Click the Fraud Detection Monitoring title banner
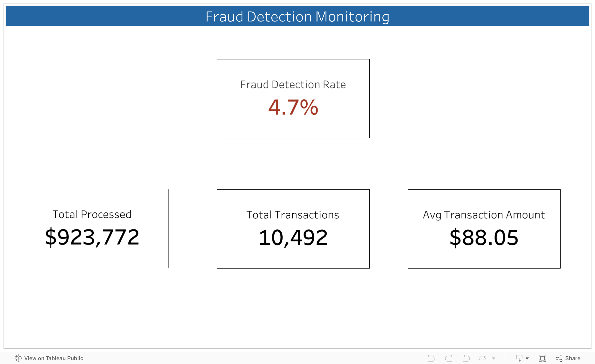Image resolution: width=595 pixels, height=364 pixels. pos(297,16)
